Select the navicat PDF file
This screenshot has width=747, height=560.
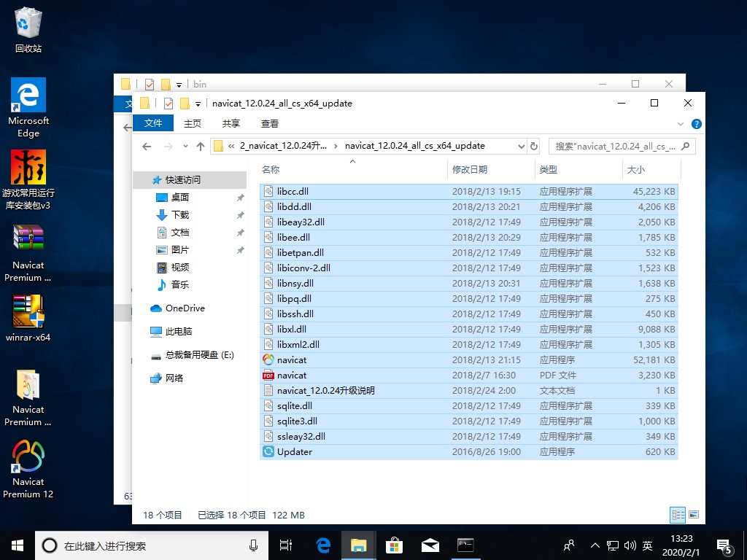click(x=469, y=376)
